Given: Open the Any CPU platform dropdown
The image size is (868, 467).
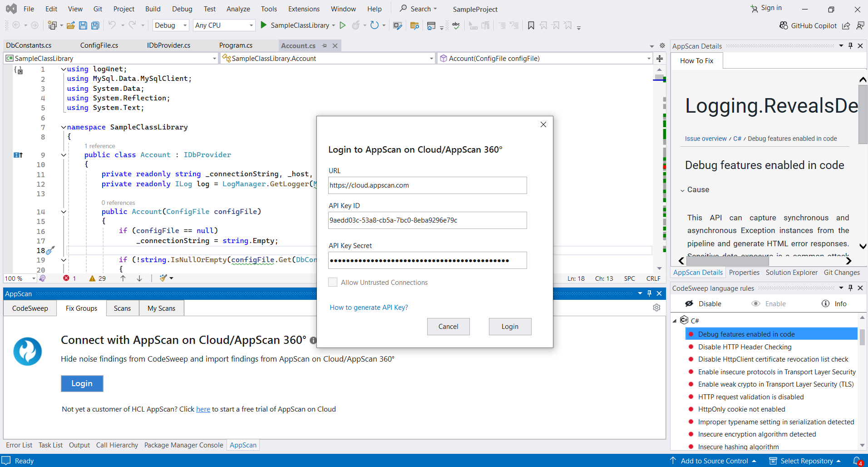Looking at the screenshot, I should 224,25.
